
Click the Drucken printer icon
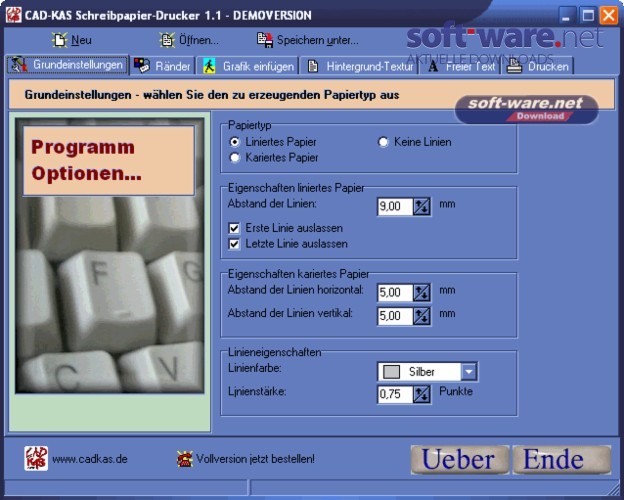tap(514, 66)
